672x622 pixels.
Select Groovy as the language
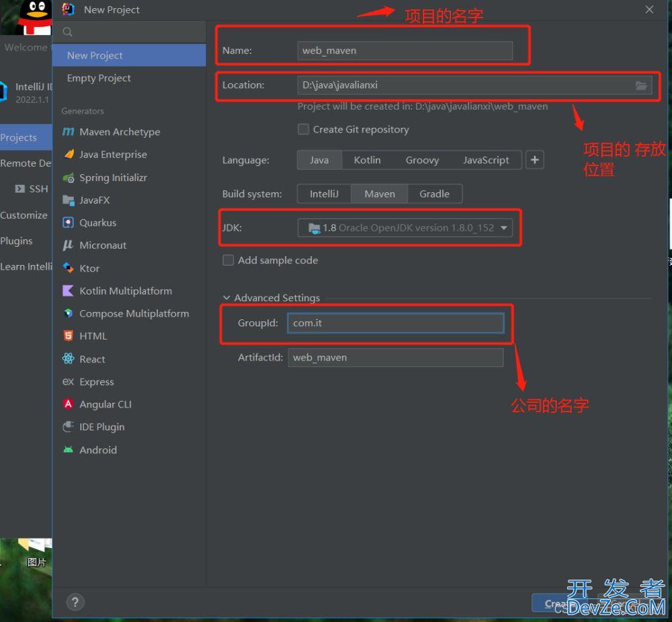pyautogui.click(x=422, y=160)
